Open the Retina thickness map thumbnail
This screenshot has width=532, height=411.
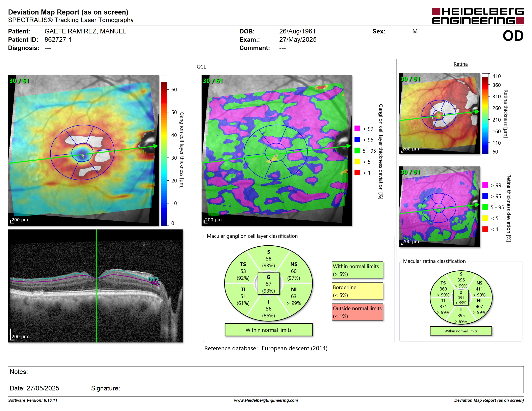(x=439, y=113)
